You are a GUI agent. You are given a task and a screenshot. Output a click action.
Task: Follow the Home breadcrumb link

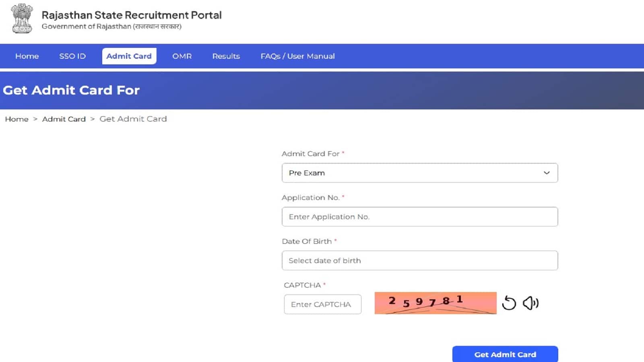[17, 119]
